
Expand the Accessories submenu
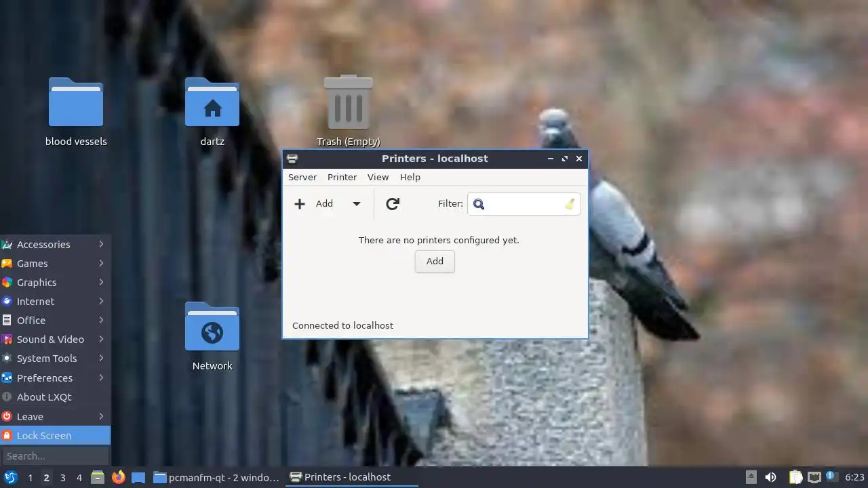tap(55, 244)
